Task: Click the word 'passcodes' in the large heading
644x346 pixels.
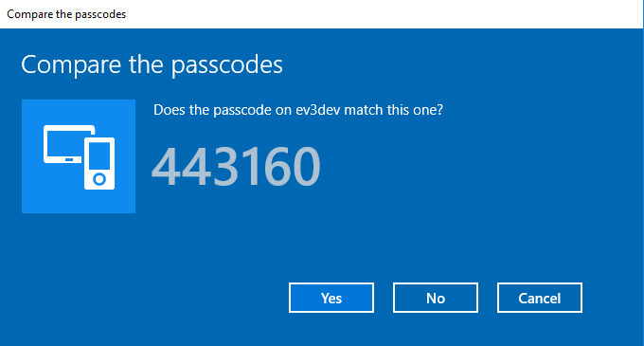Action: coord(226,65)
